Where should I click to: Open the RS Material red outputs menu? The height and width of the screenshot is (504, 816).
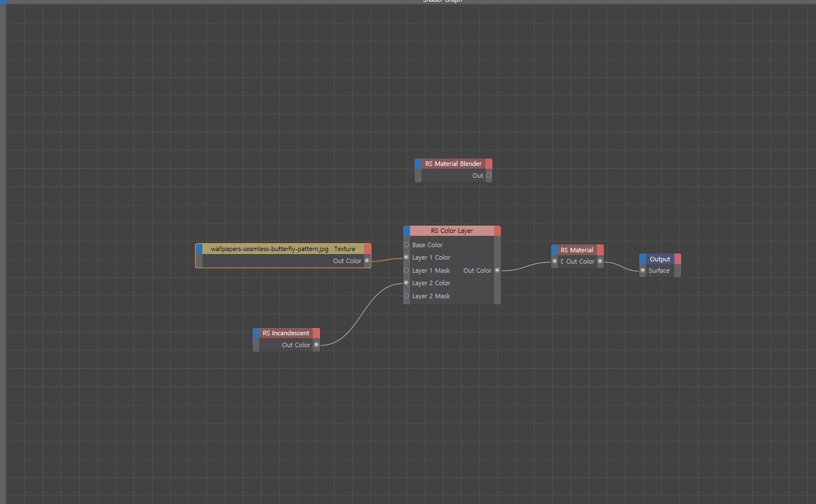click(600, 250)
